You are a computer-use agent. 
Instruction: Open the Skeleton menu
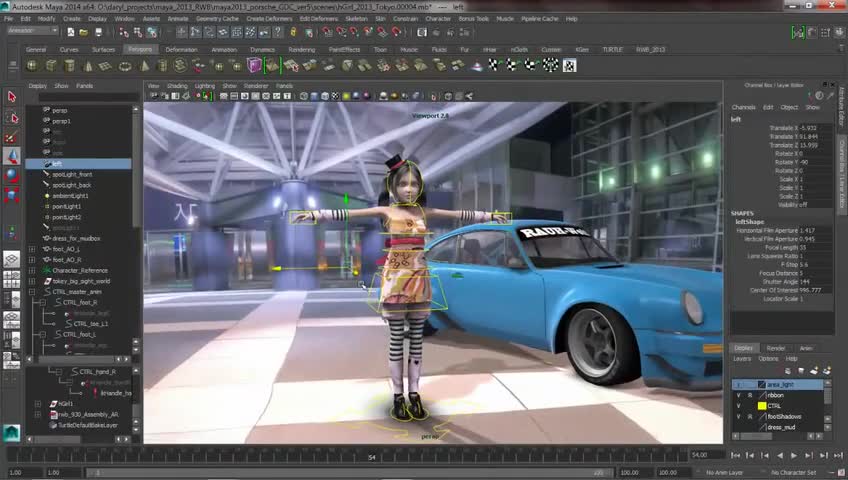point(356,18)
